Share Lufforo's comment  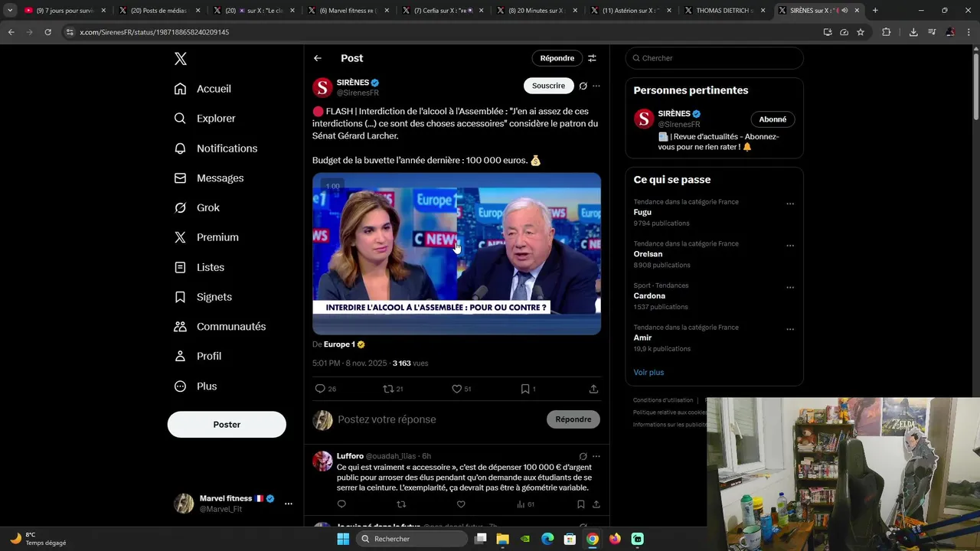pyautogui.click(x=596, y=504)
